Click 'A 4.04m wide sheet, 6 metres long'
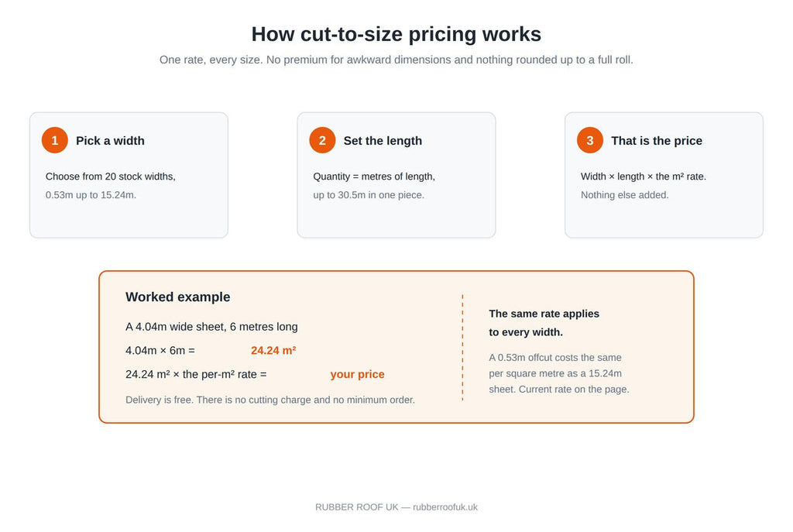This screenshot has height=532, width=793. pos(211,327)
